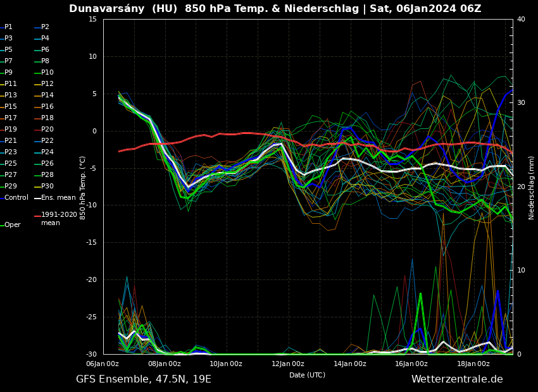Toggle the Ens. mean legend item
The image size is (538, 392).
[58, 198]
